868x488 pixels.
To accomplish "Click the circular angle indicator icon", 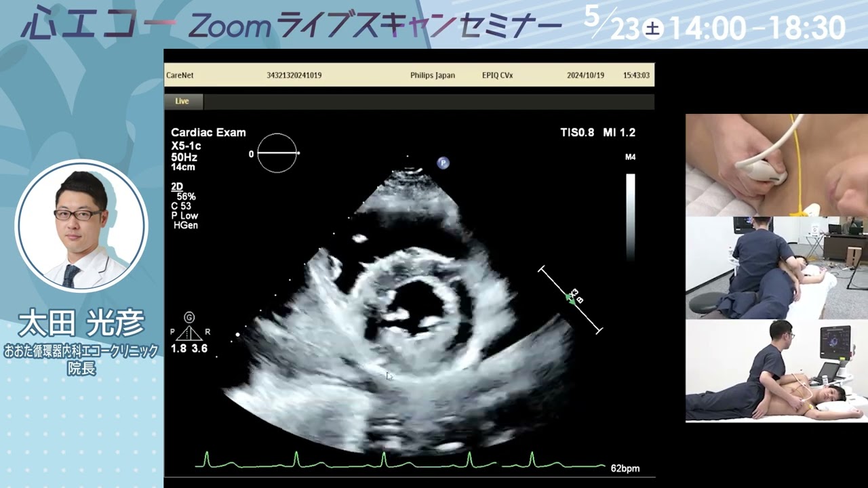I will (x=277, y=153).
